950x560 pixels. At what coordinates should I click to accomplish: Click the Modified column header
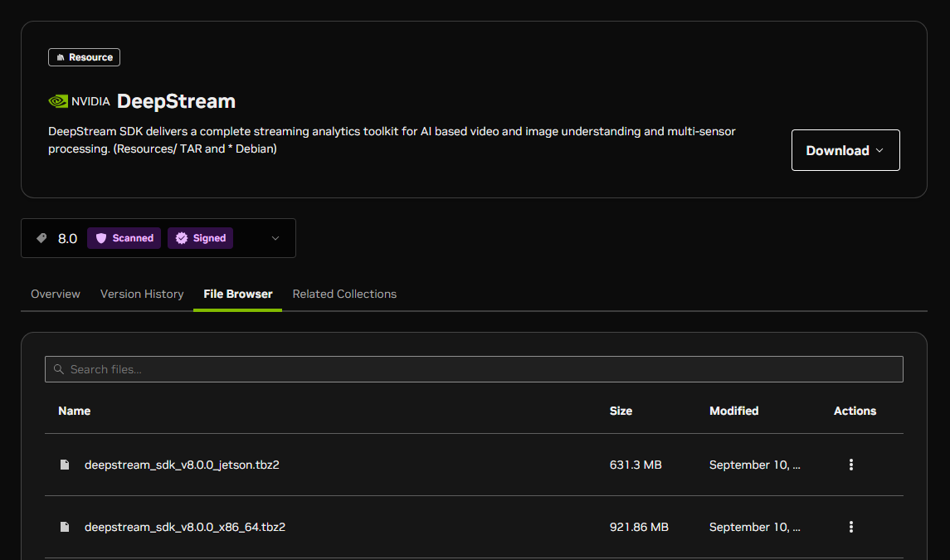point(733,411)
